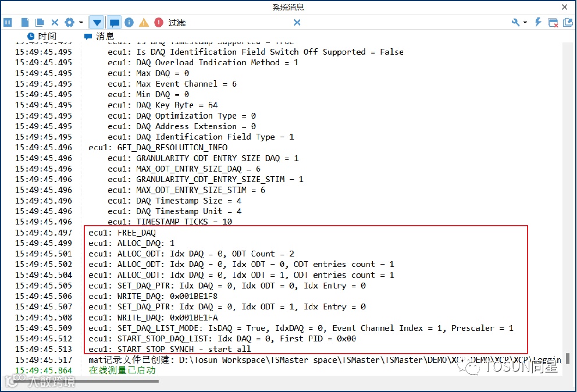
Task: Click the lightning bolt icon
Action: (538, 22)
